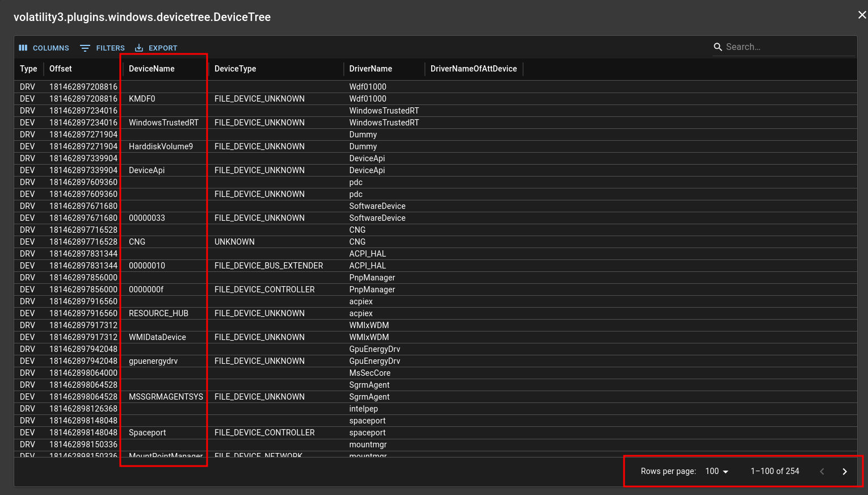Go to the next page of results
This screenshot has width=868, height=495.
pyautogui.click(x=844, y=471)
